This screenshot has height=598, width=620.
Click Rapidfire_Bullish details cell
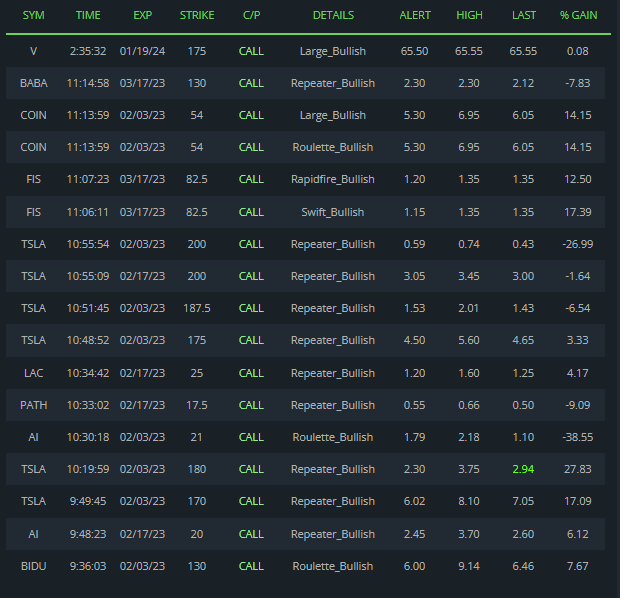[333, 180]
